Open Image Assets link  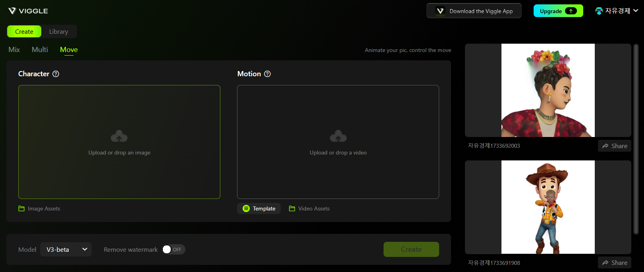point(39,208)
